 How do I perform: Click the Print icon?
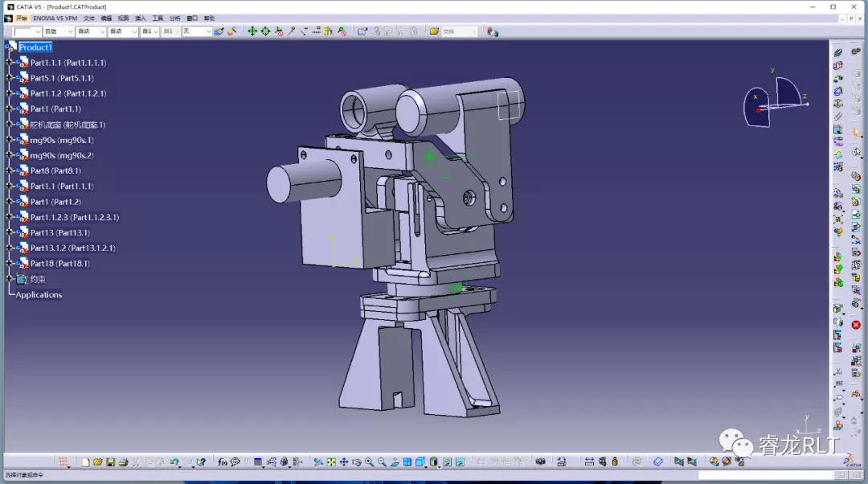124,461
